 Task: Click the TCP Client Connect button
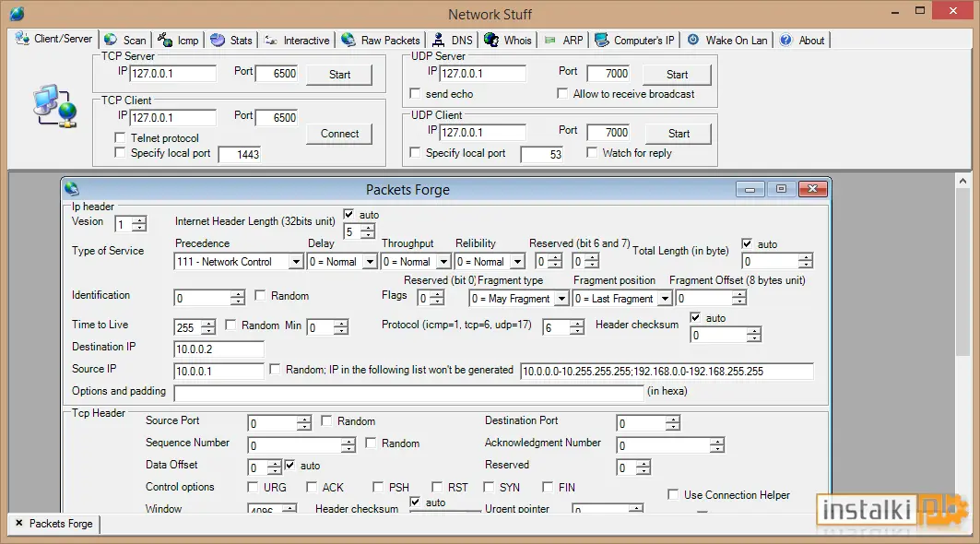pos(339,134)
